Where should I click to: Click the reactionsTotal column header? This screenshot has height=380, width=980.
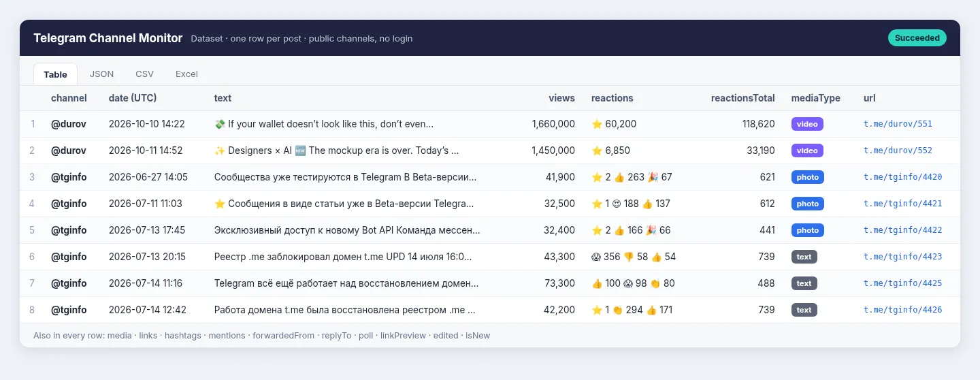pyautogui.click(x=743, y=98)
